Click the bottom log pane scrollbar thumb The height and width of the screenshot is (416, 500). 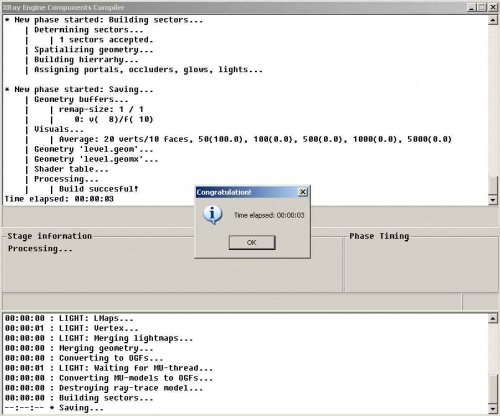[x=493, y=389]
